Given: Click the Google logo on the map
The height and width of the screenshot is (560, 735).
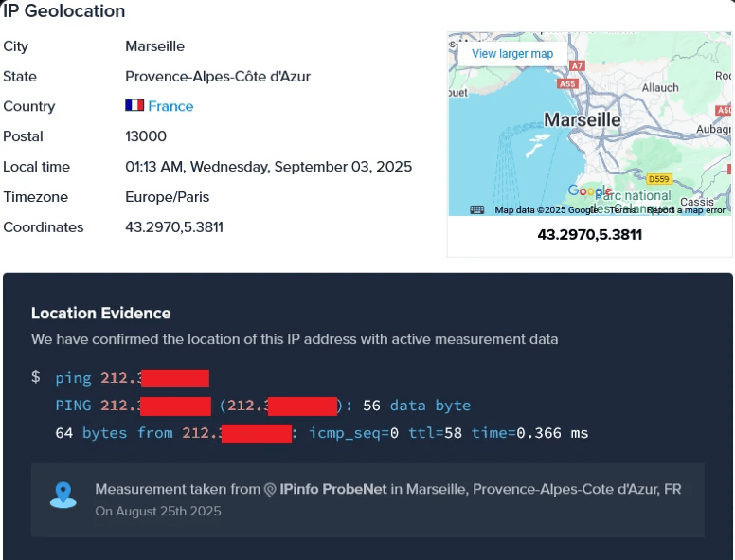Looking at the screenshot, I should [589, 192].
